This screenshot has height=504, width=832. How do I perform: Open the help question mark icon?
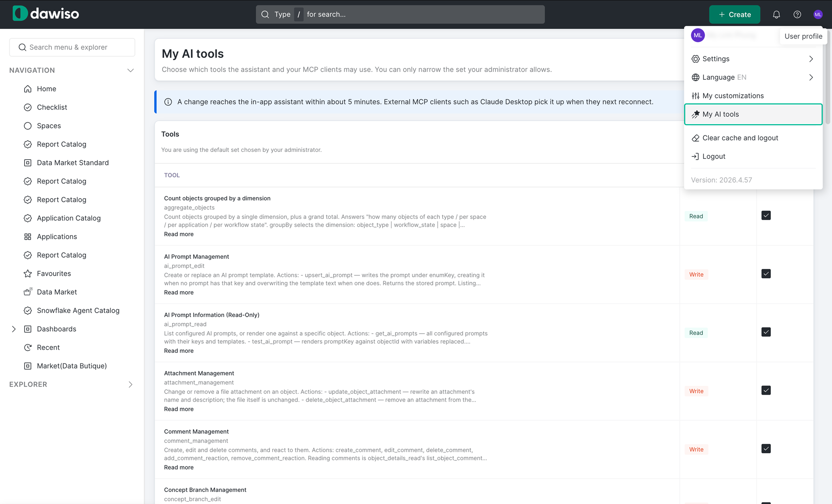(797, 14)
